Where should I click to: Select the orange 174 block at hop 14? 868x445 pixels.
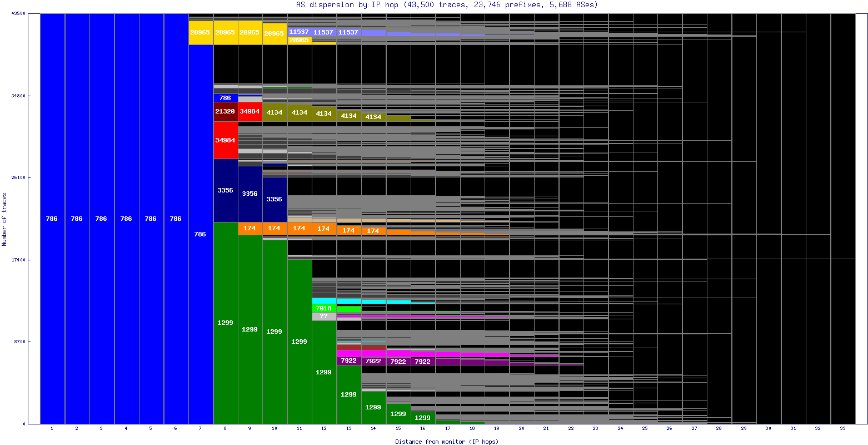373,231
